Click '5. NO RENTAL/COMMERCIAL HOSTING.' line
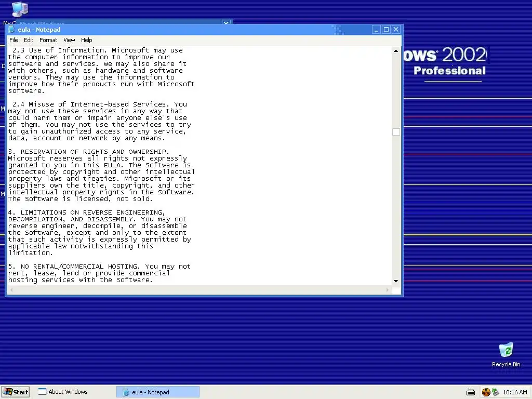This screenshot has width=532, height=399. click(74, 267)
